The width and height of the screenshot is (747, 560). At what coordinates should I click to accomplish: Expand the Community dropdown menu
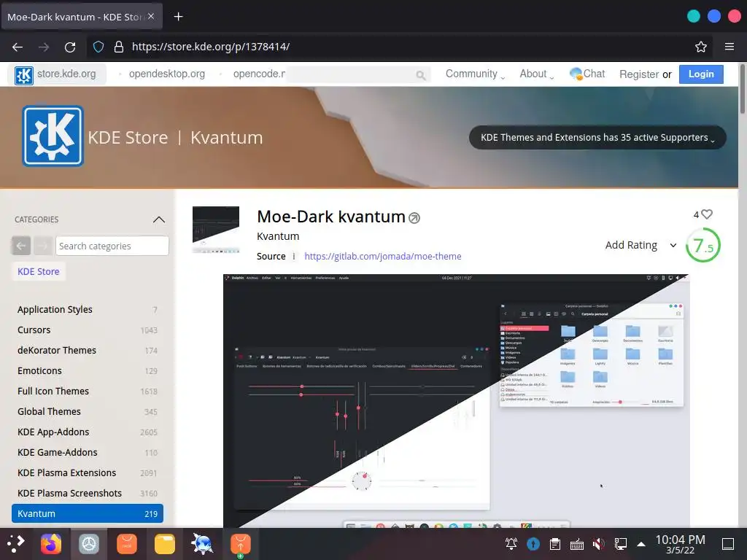[x=475, y=74]
